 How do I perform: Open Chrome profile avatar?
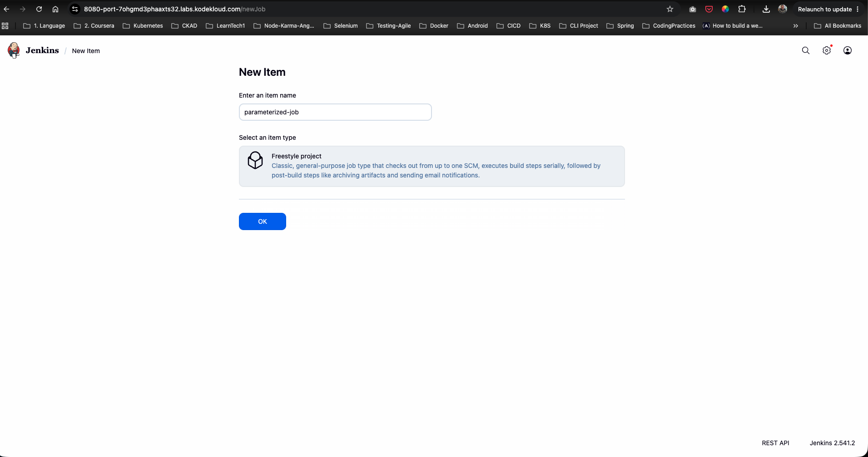pyautogui.click(x=783, y=9)
